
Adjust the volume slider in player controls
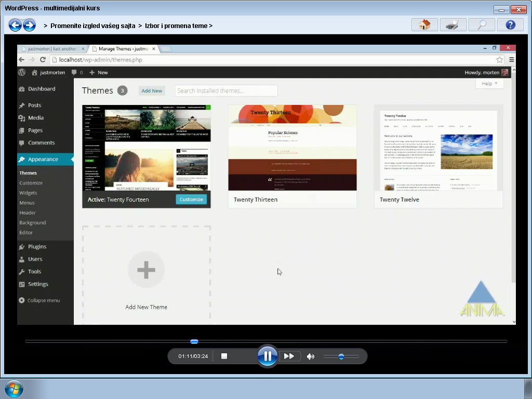coord(342,356)
